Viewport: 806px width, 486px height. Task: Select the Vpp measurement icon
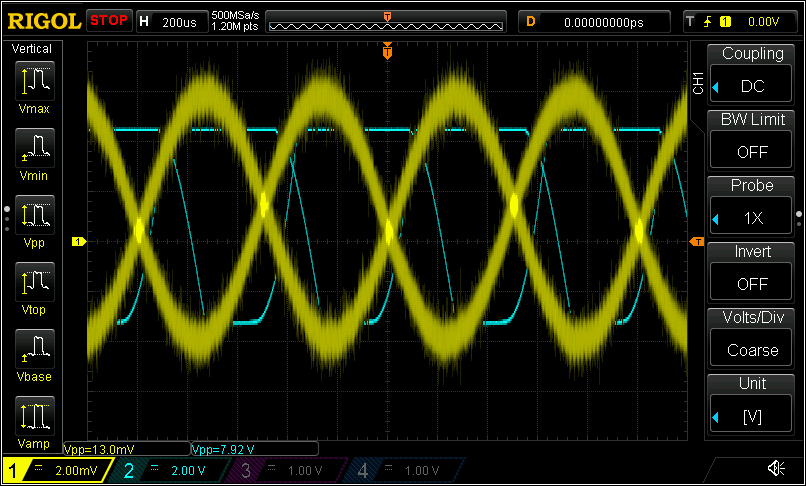[34, 215]
